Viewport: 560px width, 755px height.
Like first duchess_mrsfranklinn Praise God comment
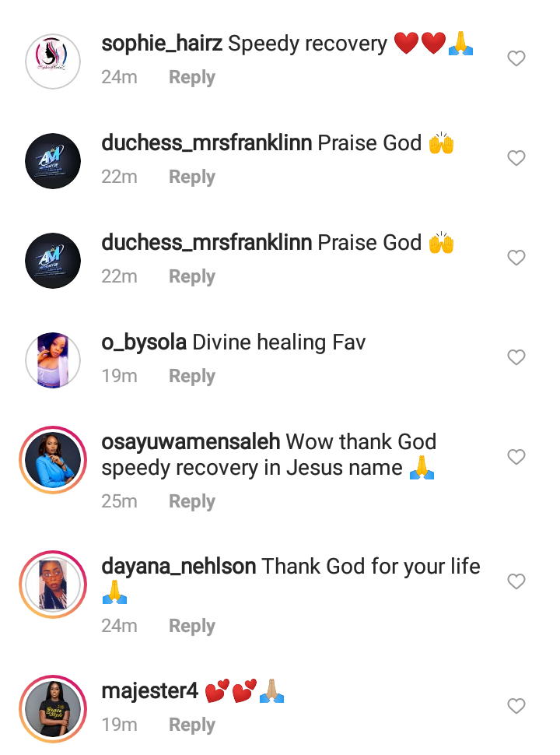pos(516,158)
